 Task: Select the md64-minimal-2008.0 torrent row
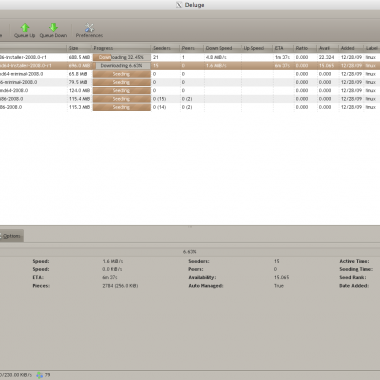190,74
